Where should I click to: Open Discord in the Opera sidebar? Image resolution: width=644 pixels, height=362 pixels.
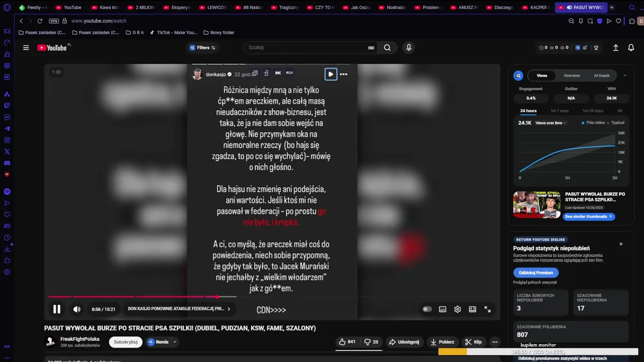click(x=7, y=163)
